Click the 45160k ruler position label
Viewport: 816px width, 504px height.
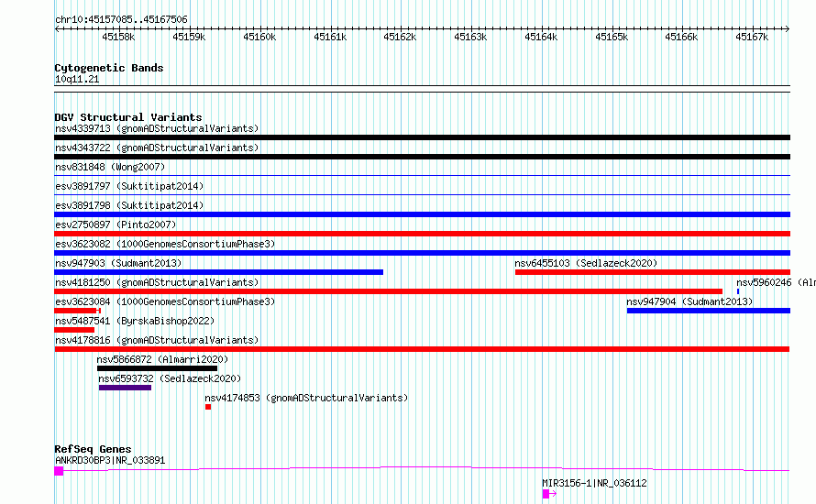click(259, 37)
